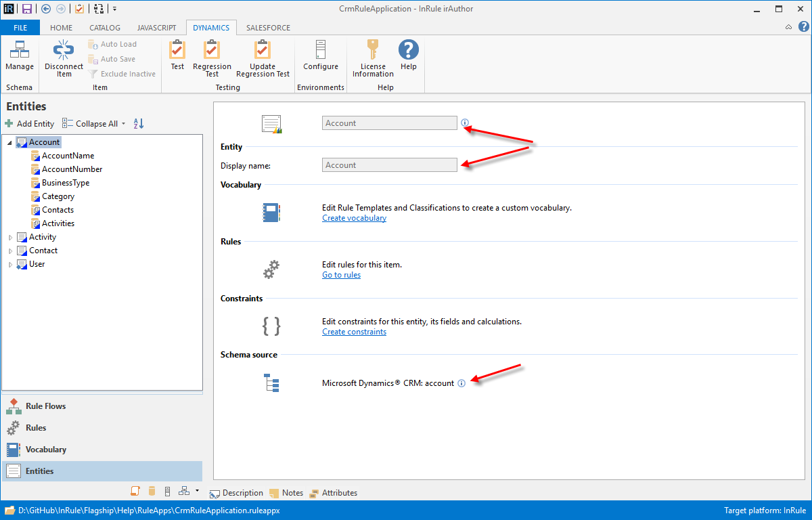The width and height of the screenshot is (812, 520).
Task: Click the cylinder database icon below navigation
Action: click(152, 491)
